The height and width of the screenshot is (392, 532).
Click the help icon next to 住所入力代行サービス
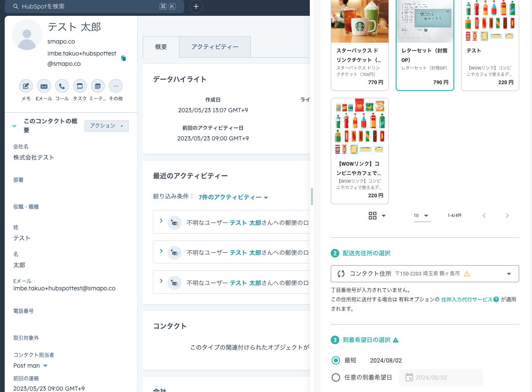coord(496,299)
